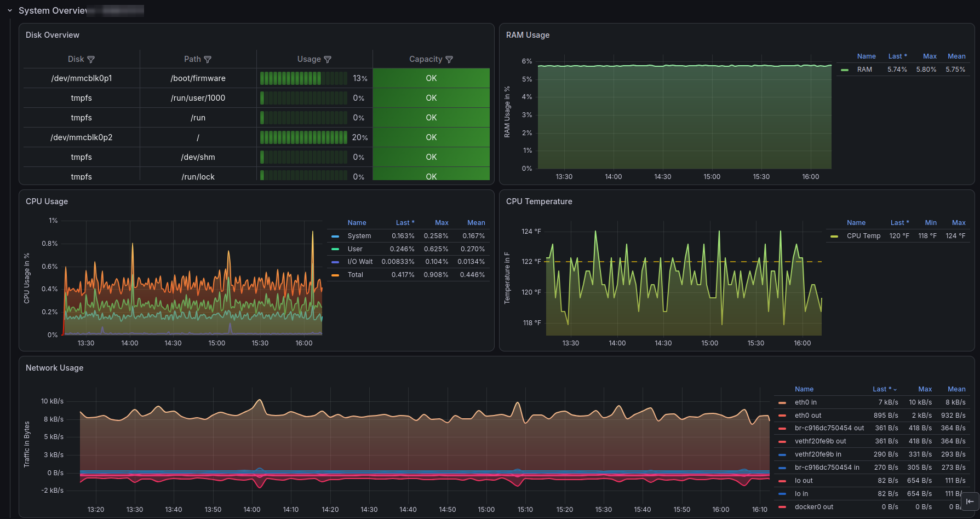
Task: Click the RAM series color indicator
Action: pos(845,70)
